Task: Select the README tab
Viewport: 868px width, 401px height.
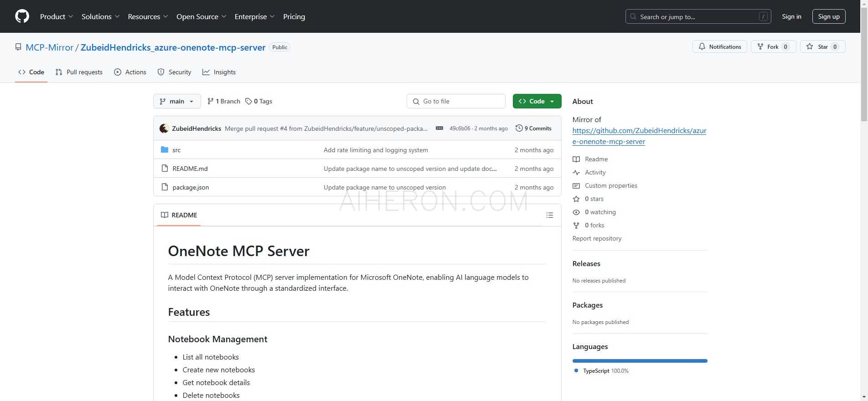Action: click(x=179, y=215)
